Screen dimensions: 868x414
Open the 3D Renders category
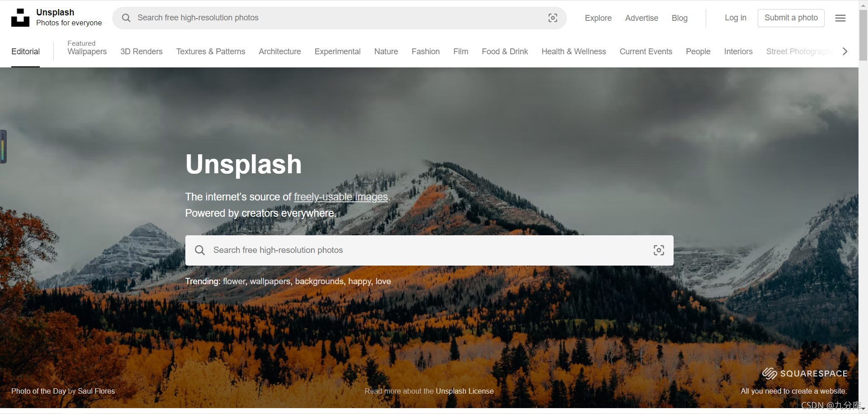142,52
